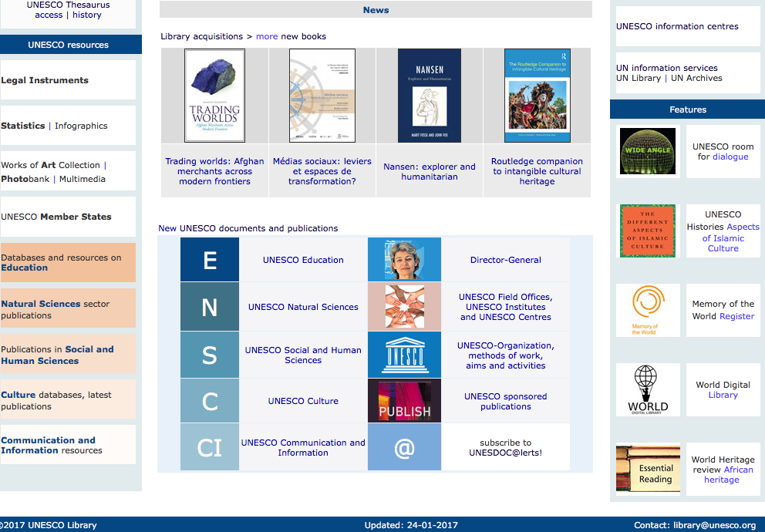Click the Essential Reading books image
Image resolution: width=765 pixels, height=532 pixels.
[648, 469]
